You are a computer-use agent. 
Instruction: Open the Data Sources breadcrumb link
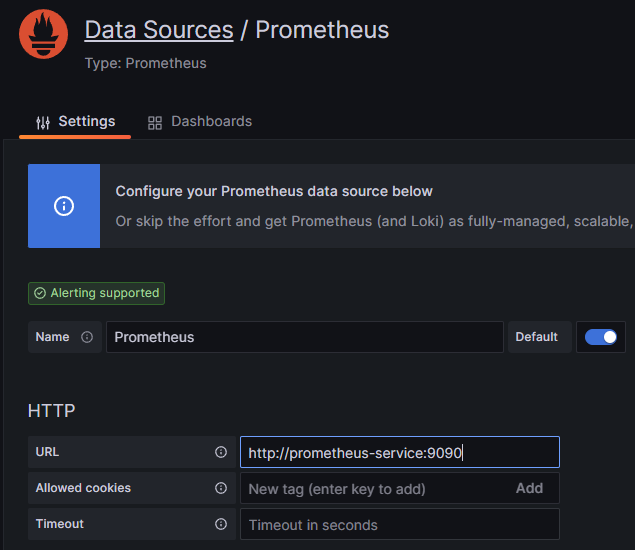(159, 30)
